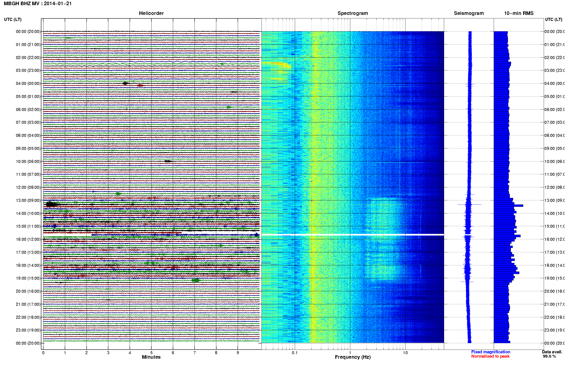The image size is (588, 368).
Task: Click the 10 Hz frequency tick label
Action: (x=405, y=353)
